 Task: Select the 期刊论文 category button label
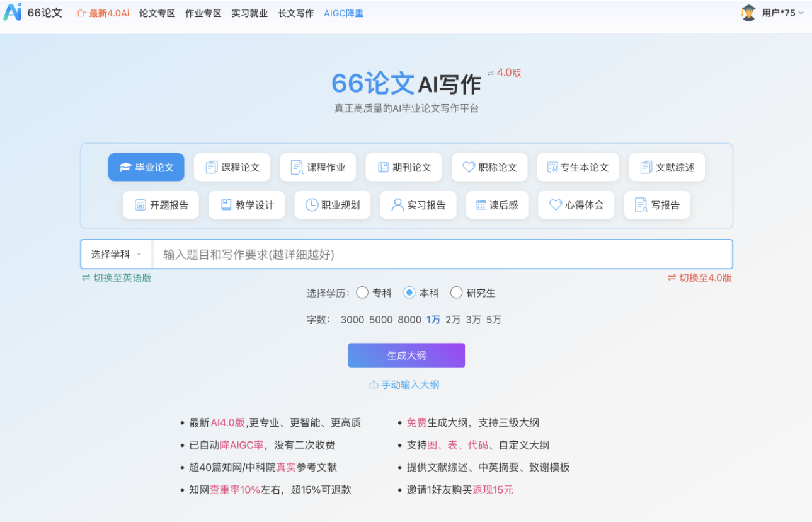[x=412, y=167]
